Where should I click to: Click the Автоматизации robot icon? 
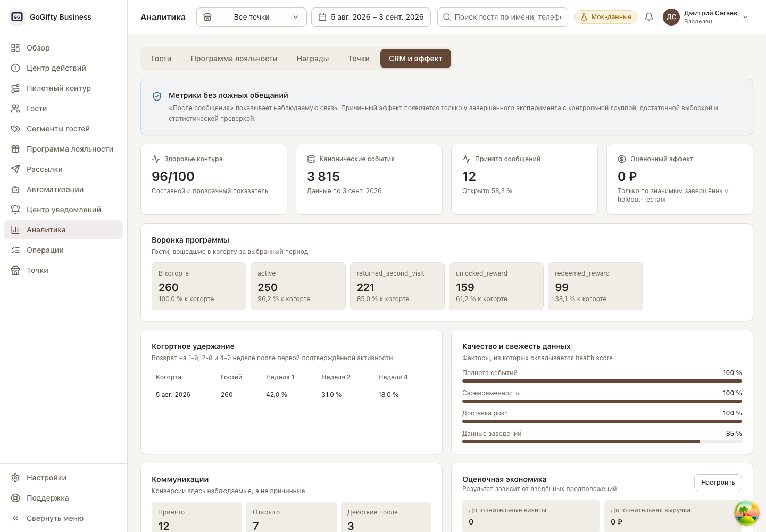coord(15,189)
